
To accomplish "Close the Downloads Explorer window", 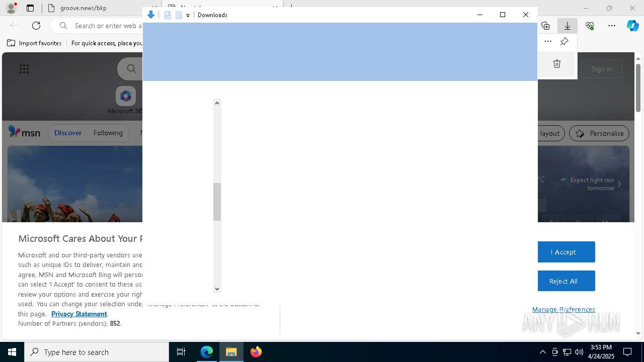I will click(526, 15).
